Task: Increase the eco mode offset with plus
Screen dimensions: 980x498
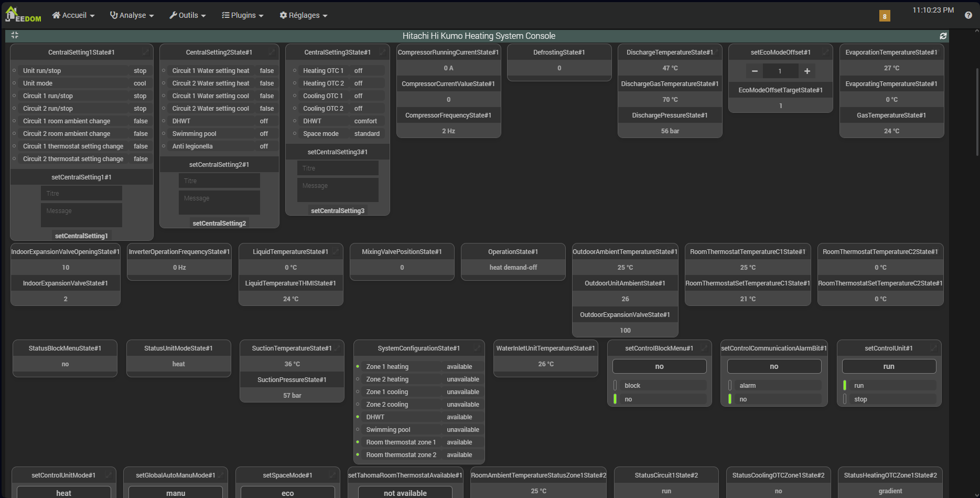Action: click(807, 71)
